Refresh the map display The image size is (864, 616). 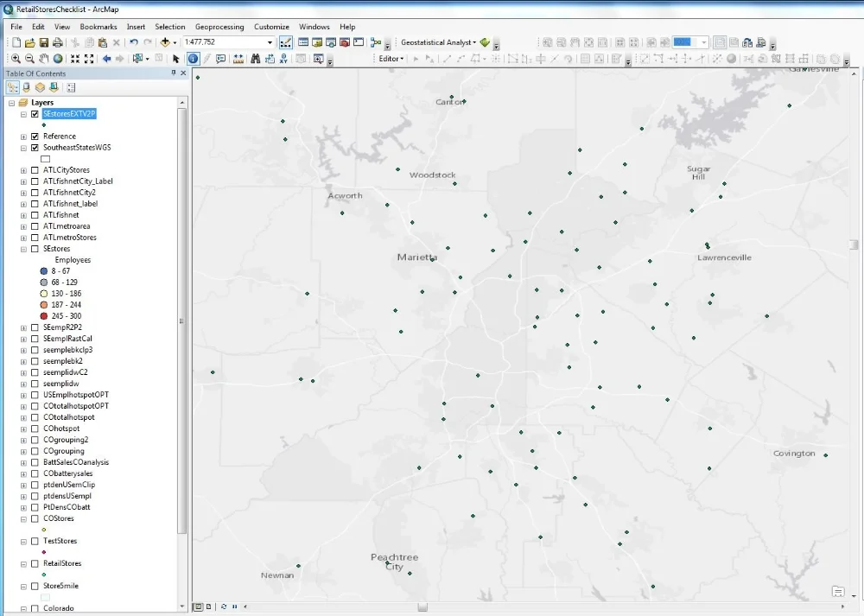pyautogui.click(x=224, y=606)
